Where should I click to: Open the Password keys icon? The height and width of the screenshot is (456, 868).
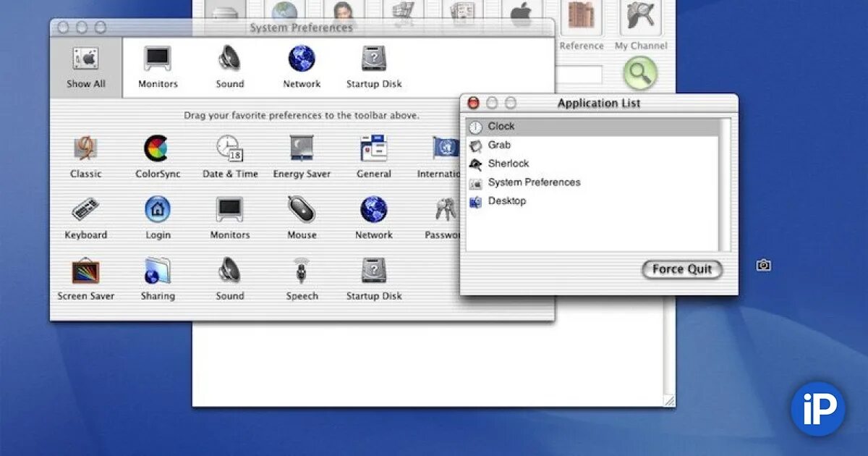[444, 210]
